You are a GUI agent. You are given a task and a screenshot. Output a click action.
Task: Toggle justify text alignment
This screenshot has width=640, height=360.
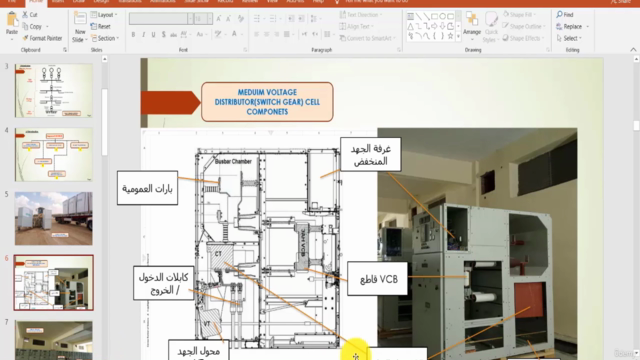[287, 34]
